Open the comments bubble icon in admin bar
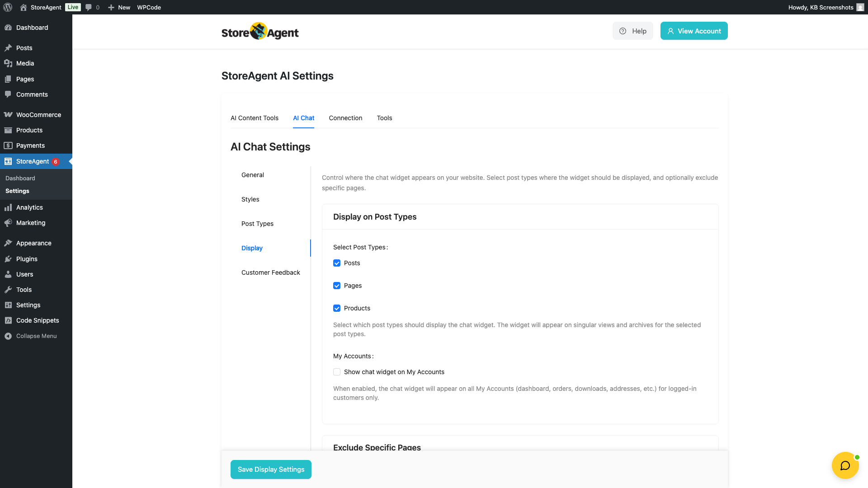Screen dimensions: 868x488 (89, 7)
